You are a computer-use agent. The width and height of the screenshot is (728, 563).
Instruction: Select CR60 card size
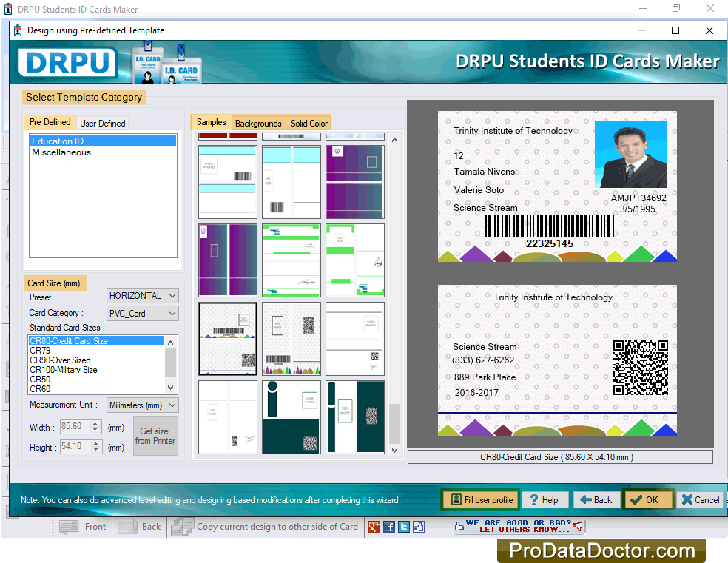[97, 389]
